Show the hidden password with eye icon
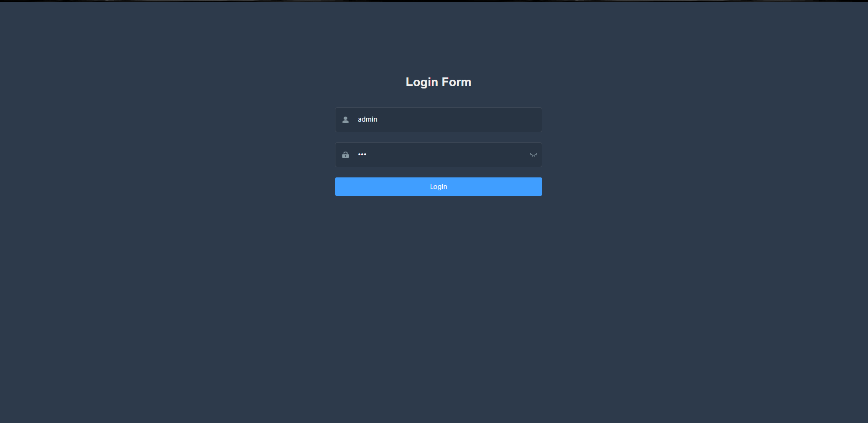868x423 pixels. (x=534, y=155)
